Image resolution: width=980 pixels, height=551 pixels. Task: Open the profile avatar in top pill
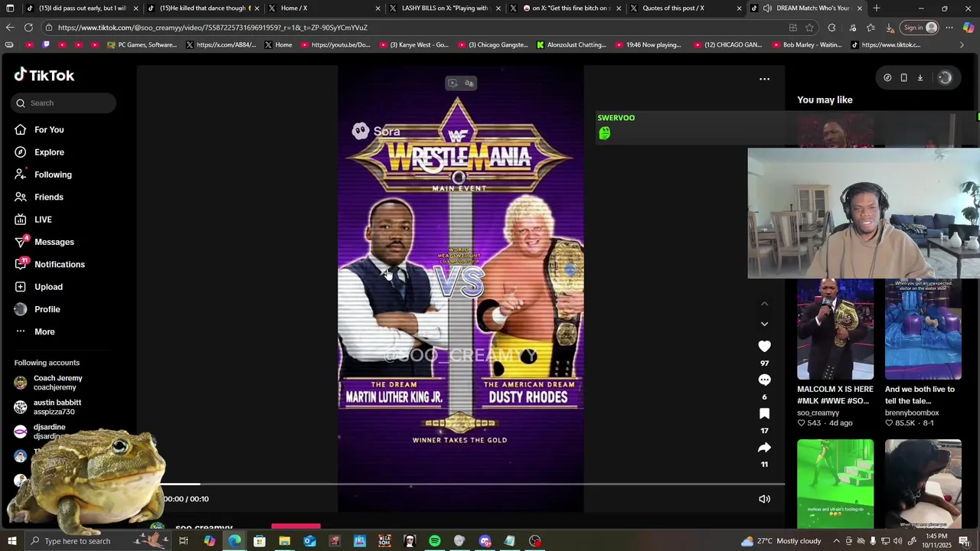[945, 78]
